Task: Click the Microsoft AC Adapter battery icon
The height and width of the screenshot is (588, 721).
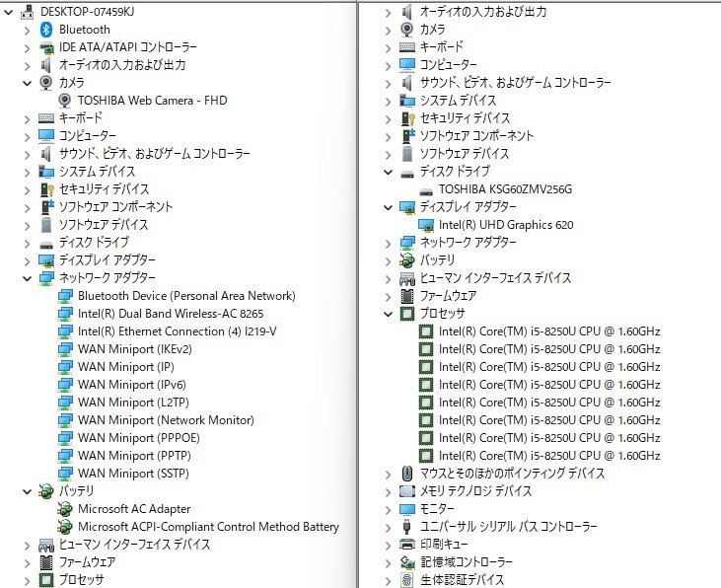Action: (x=65, y=509)
